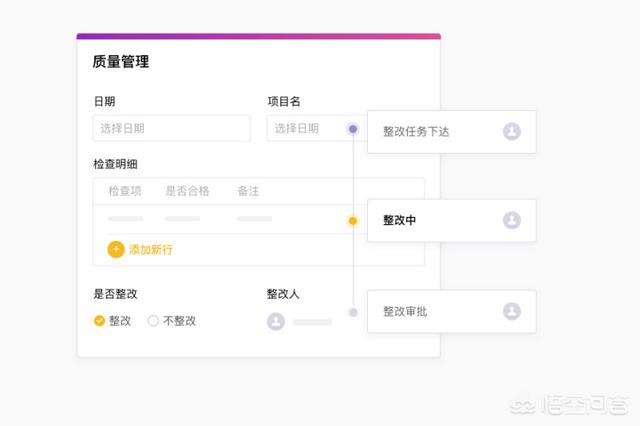Viewport: 640px width, 426px height.
Task: Click the 添加新行 link text
Action: click(151, 249)
